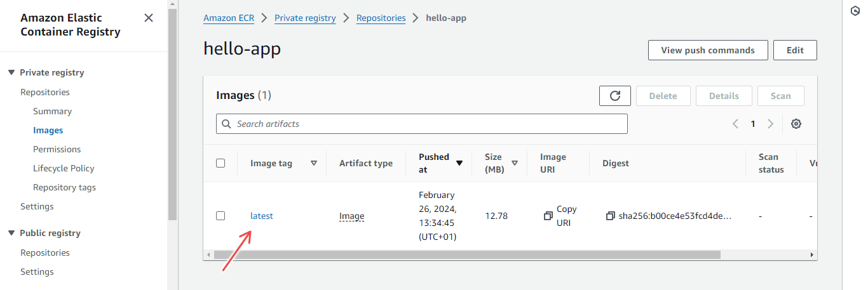Image resolution: width=868 pixels, height=290 pixels.
Task: Copy the sha256 digest icon
Action: (611, 216)
